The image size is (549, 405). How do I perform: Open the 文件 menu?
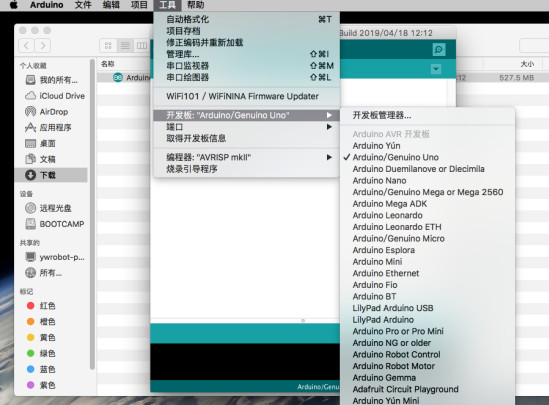coord(83,5)
